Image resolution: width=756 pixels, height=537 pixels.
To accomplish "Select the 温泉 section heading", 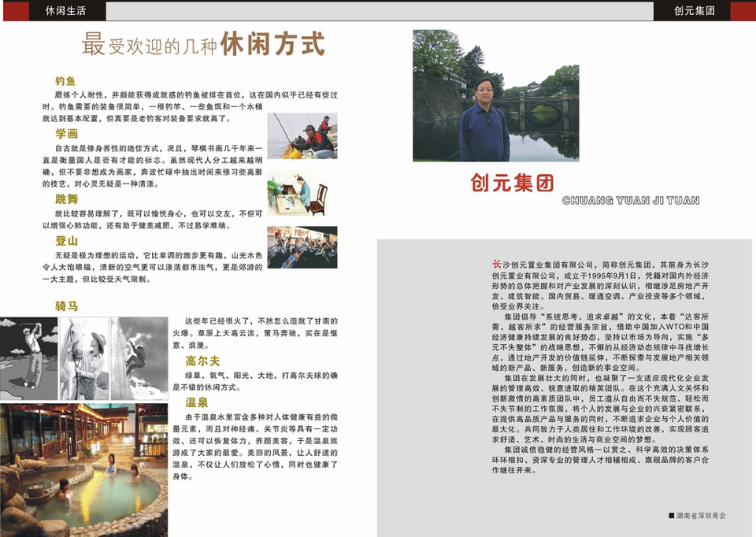I will 197,402.
